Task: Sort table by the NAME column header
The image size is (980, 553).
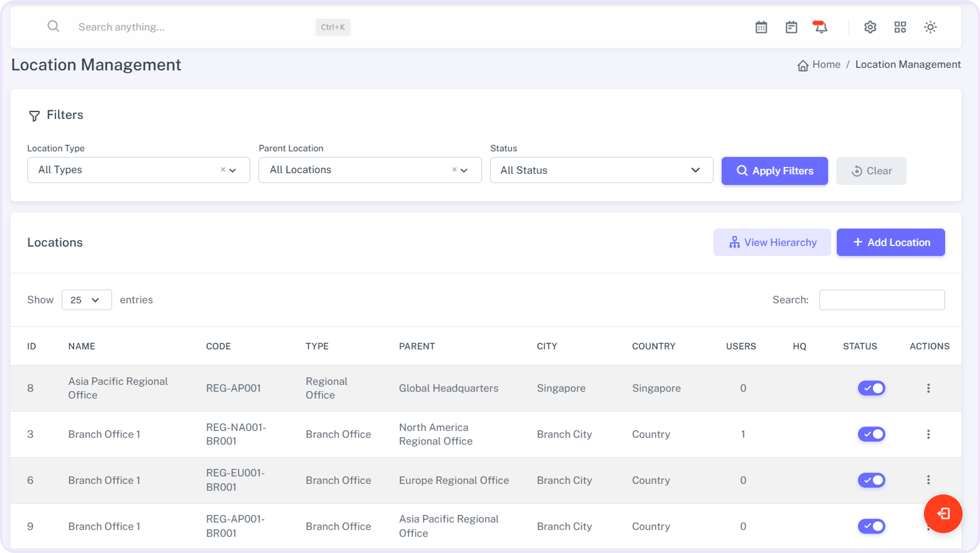Action: (82, 346)
